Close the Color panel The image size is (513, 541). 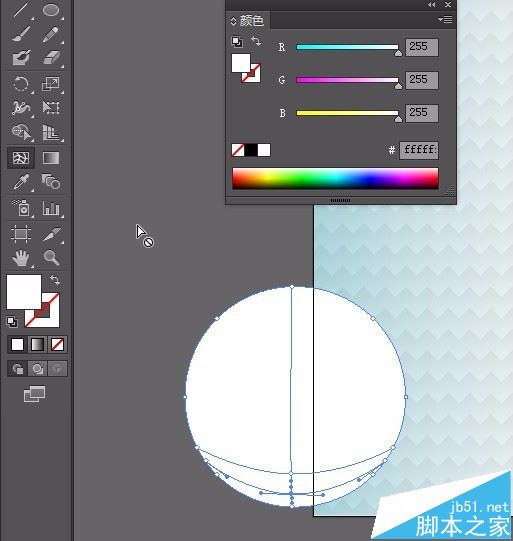coord(448,4)
